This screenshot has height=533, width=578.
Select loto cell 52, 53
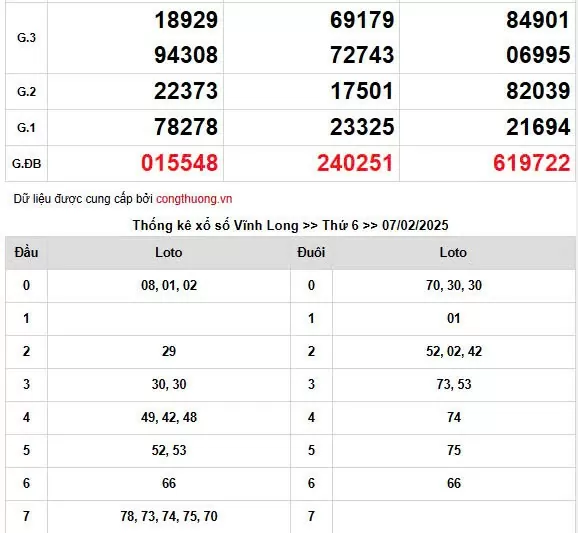(x=169, y=450)
